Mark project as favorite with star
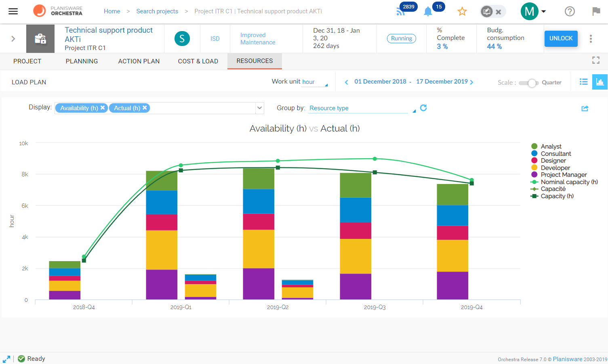This screenshot has width=608, height=364. click(x=462, y=11)
